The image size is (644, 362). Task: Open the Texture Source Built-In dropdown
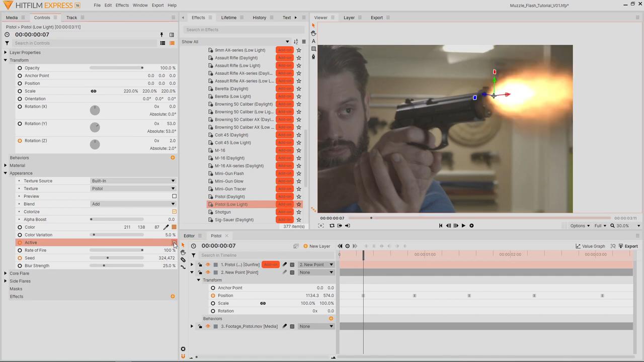(x=133, y=181)
